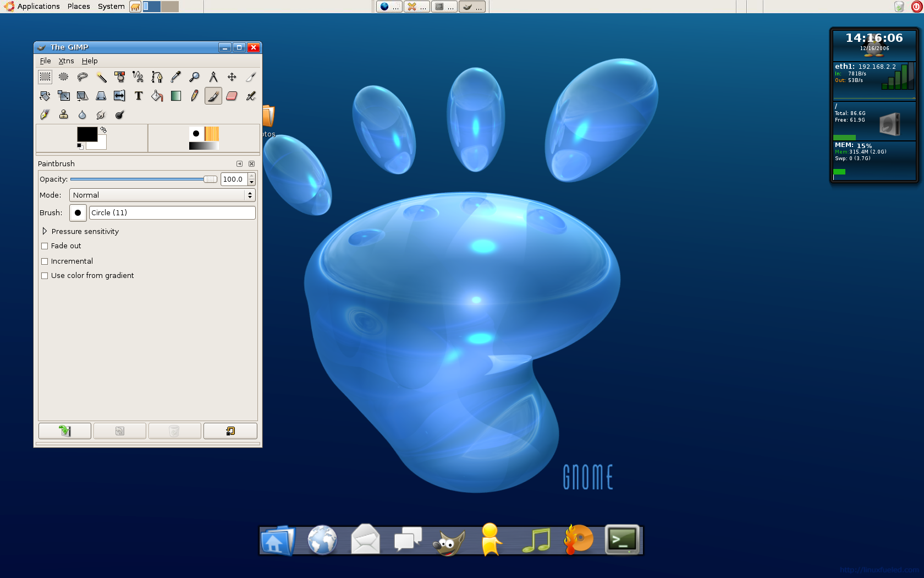Click Reset to default values button
Screen dimensions: 924x578
230,431
